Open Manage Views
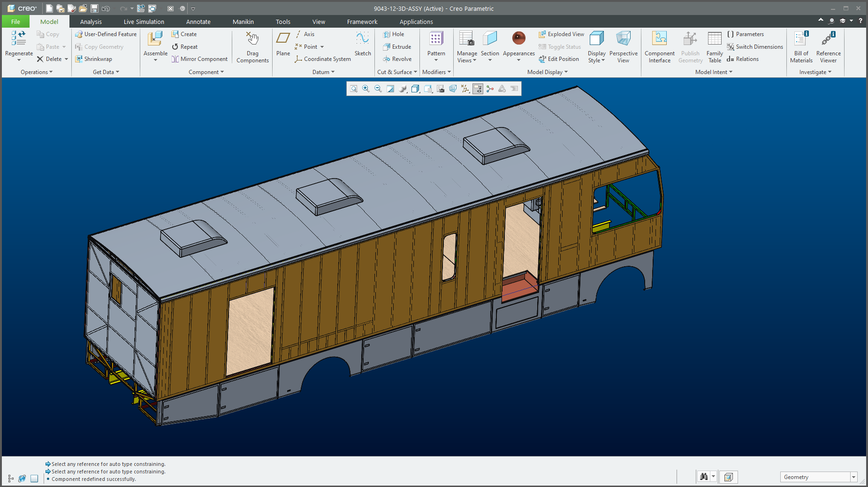 click(x=467, y=47)
